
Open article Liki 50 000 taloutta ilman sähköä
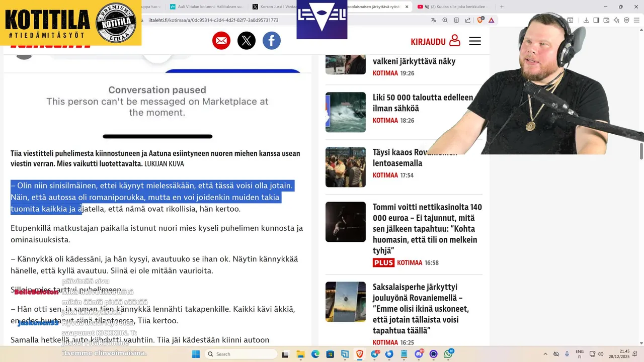(x=423, y=103)
